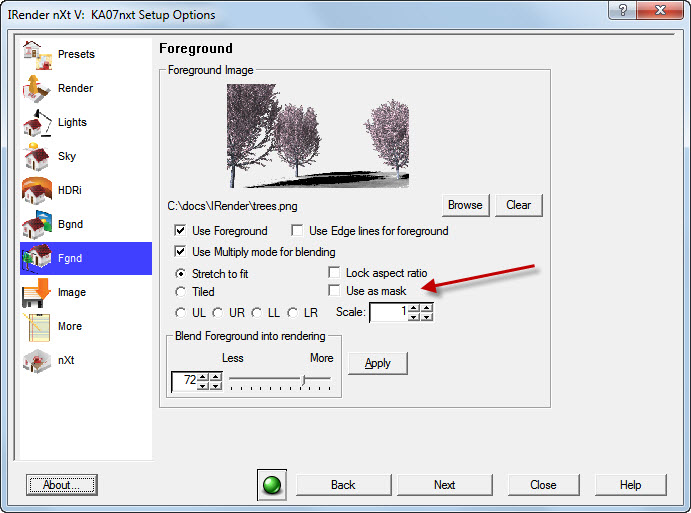691x513 pixels.
Task: Open the Image settings icon
Action: [37, 292]
